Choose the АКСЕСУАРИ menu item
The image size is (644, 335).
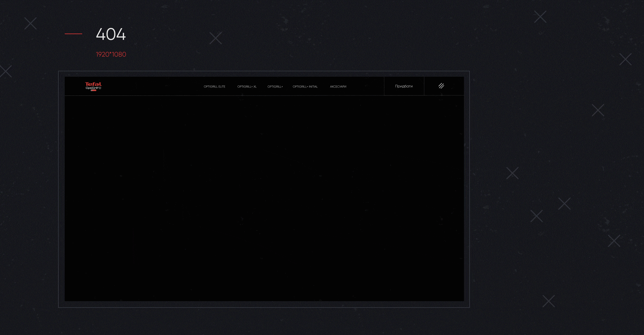[x=338, y=87]
